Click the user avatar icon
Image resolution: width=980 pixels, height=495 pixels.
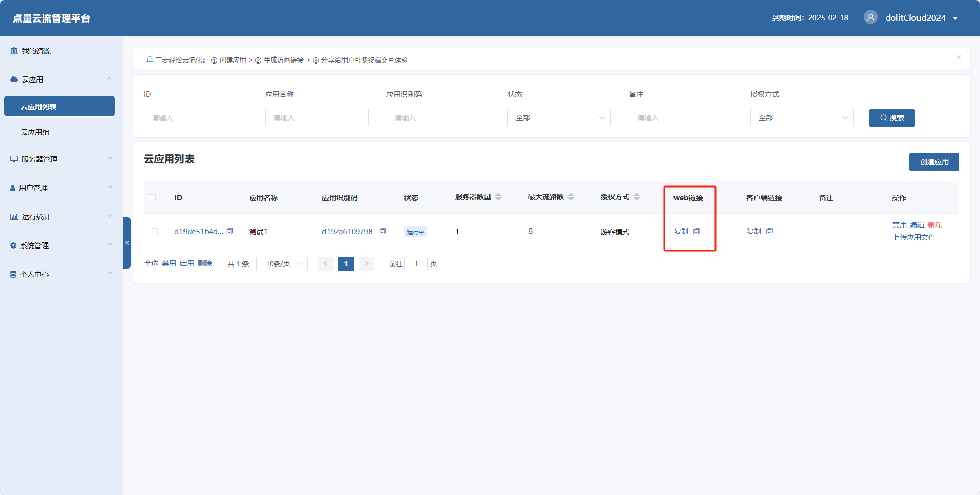point(870,17)
